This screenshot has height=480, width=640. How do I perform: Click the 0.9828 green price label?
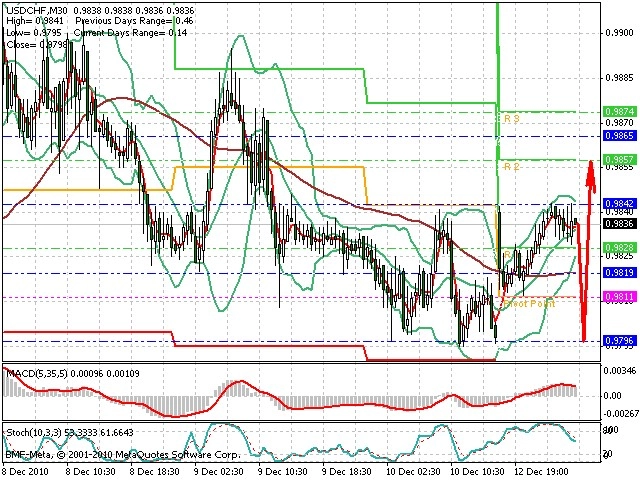tap(620, 248)
